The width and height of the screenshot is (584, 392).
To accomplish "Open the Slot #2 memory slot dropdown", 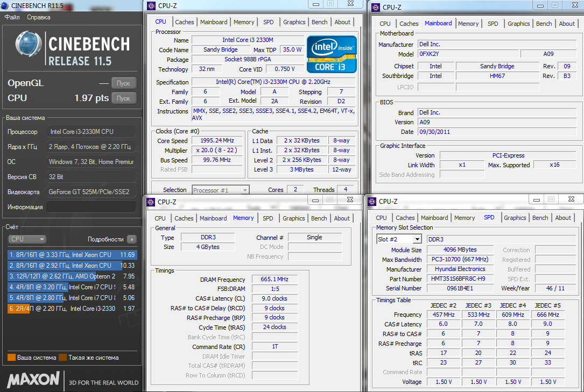I will coord(399,239).
